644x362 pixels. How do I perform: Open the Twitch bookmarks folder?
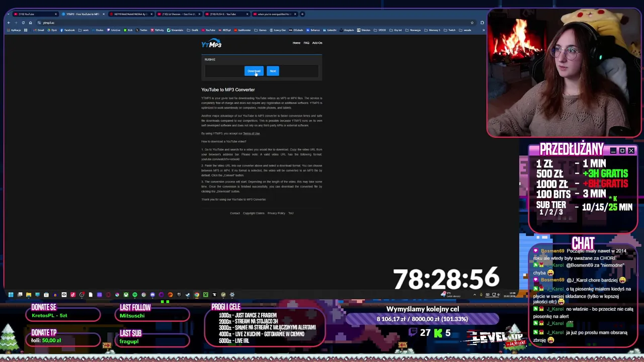[449, 30]
